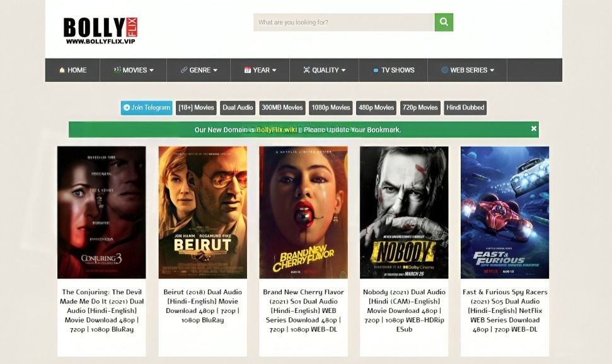
Task: Click the link icon beside GENRE
Action: point(184,70)
